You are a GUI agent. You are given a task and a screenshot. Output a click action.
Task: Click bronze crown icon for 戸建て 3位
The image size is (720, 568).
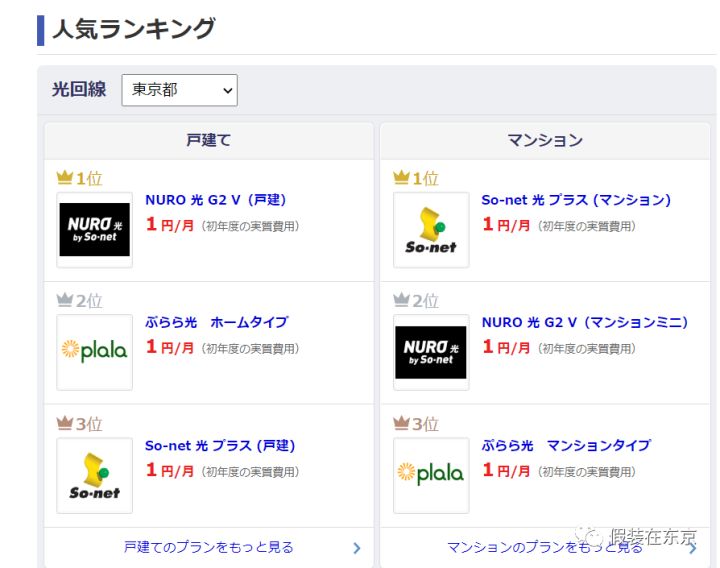coord(65,423)
